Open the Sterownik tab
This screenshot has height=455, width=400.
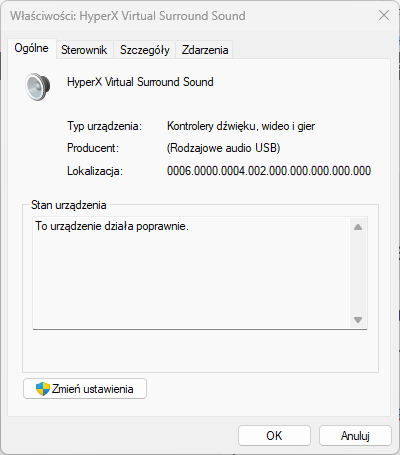84,50
